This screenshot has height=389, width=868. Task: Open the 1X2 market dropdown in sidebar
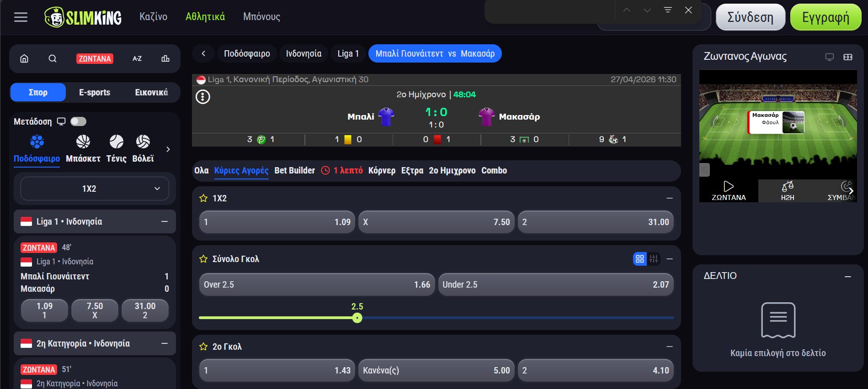click(x=95, y=189)
